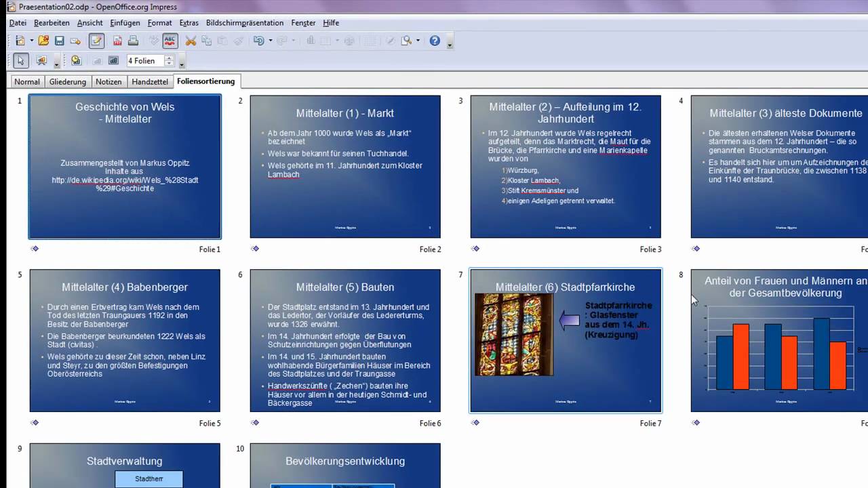Open the Zoom magnifier tool

(x=406, y=41)
